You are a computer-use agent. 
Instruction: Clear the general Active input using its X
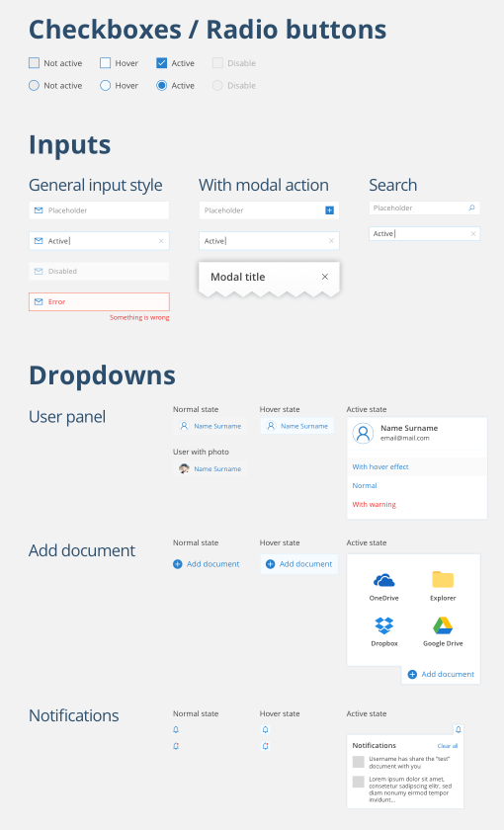[161, 241]
